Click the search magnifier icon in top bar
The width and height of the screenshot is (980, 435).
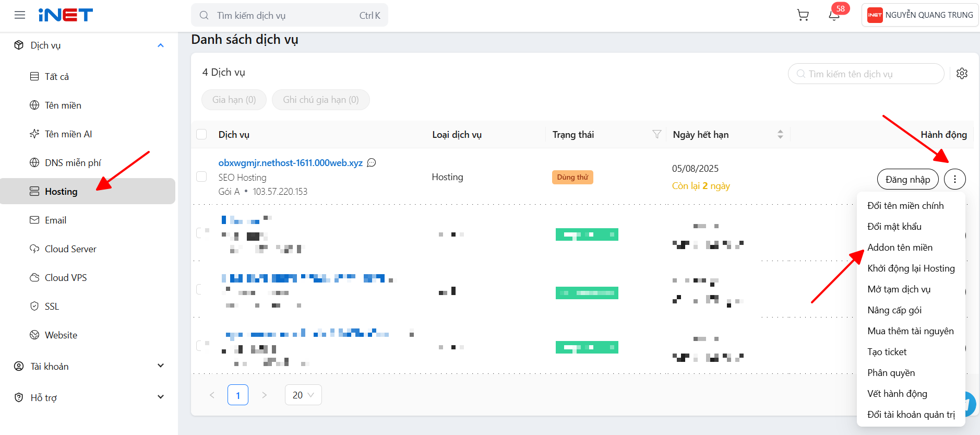[204, 15]
